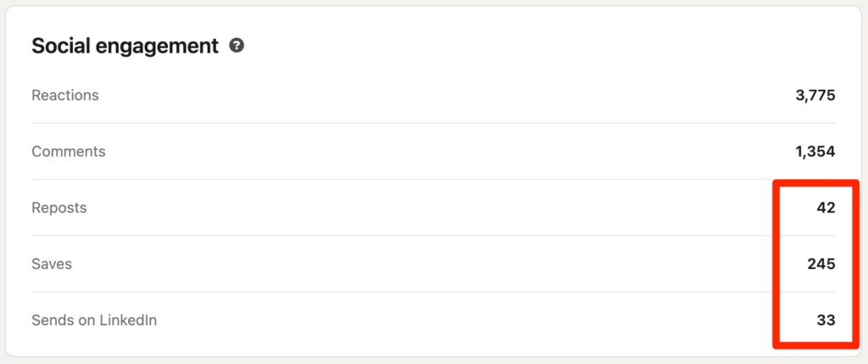Click the 245 saves count

(821, 264)
